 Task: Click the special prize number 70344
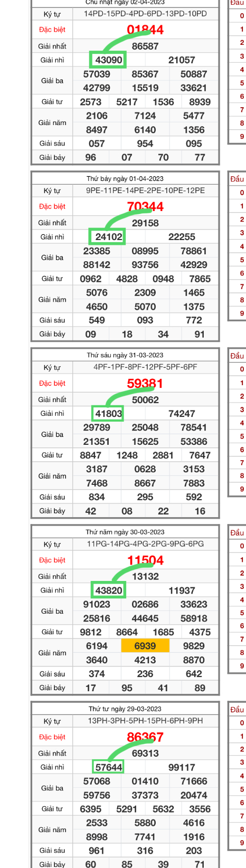[x=145, y=207]
